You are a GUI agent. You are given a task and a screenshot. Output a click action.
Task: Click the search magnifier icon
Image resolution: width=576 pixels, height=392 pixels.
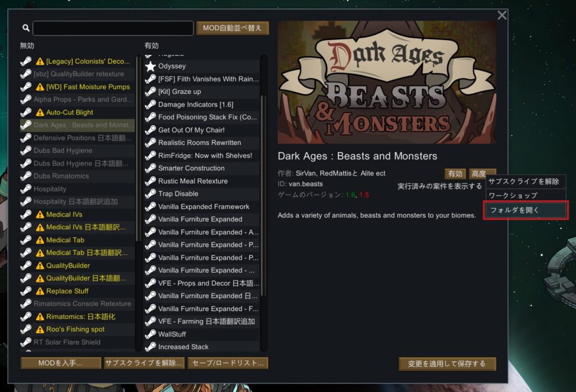26,28
